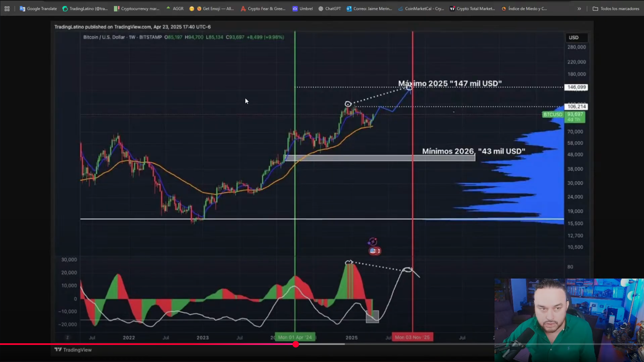
Task: Open the Crypto Total Market bookmark
Action: coord(472,9)
